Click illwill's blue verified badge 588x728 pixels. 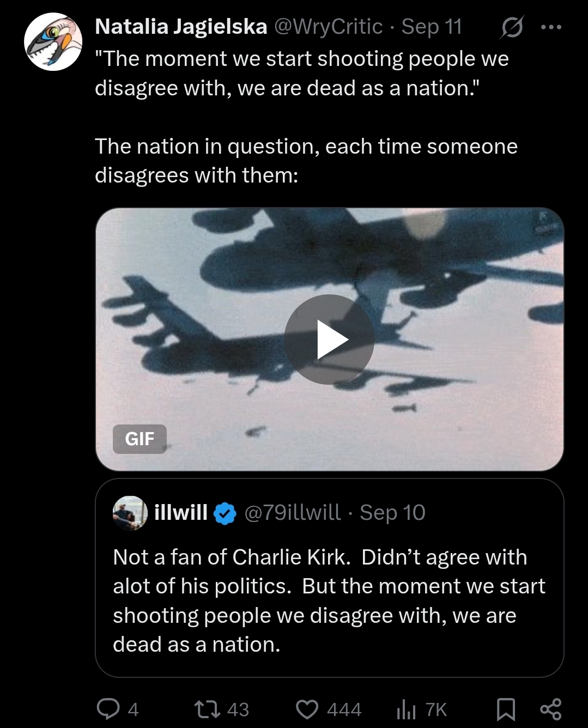[225, 513]
